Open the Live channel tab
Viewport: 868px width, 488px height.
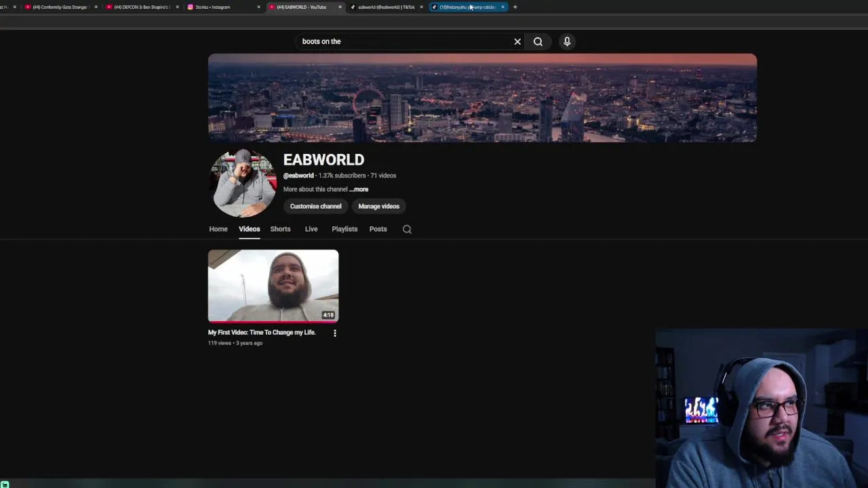click(x=311, y=229)
